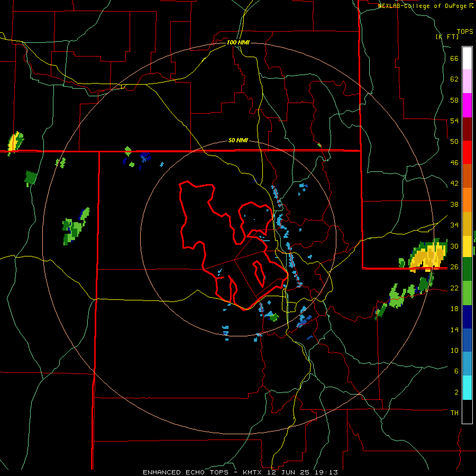Click the yellow 30 kft legend swatch
This screenshot has width=476, height=476.
coord(467,246)
